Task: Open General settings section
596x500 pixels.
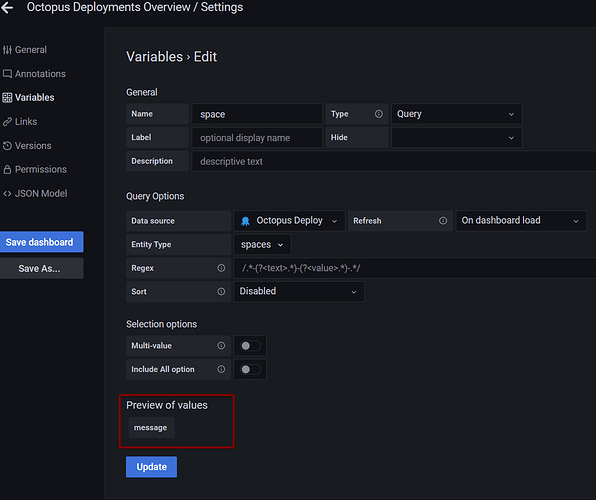Action: click(x=25, y=50)
